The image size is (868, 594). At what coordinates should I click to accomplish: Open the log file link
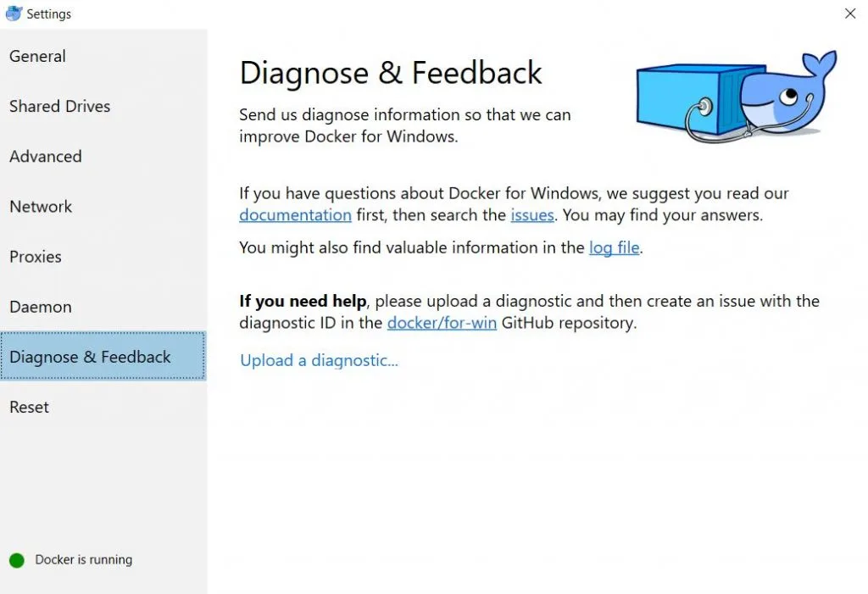point(614,247)
